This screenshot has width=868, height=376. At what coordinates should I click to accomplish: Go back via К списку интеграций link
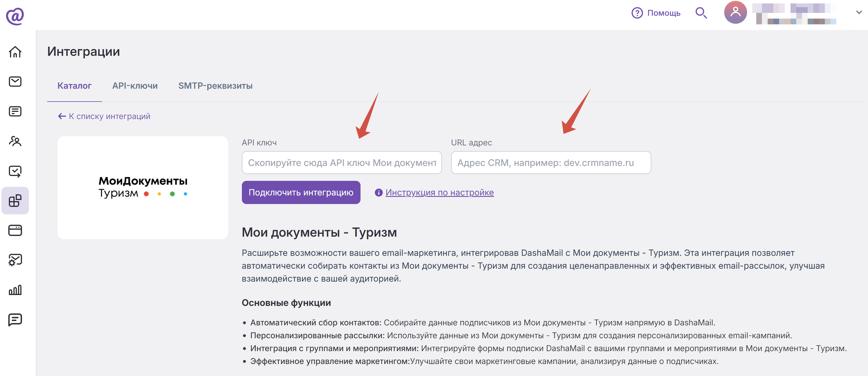pos(110,116)
